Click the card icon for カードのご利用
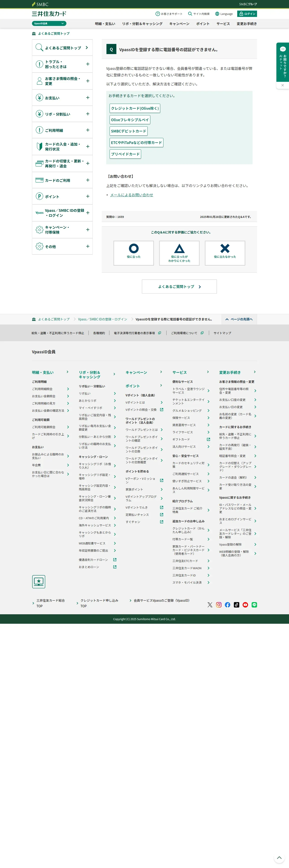The image size is (289, 868). coord(39,180)
